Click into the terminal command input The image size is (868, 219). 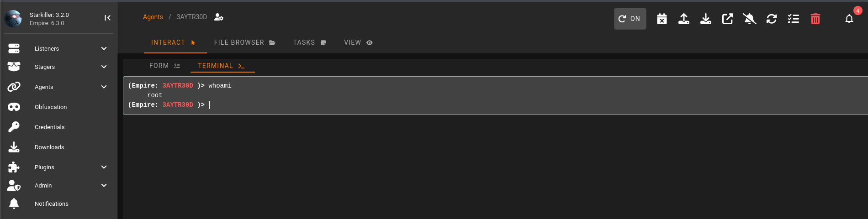coord(320,105)
